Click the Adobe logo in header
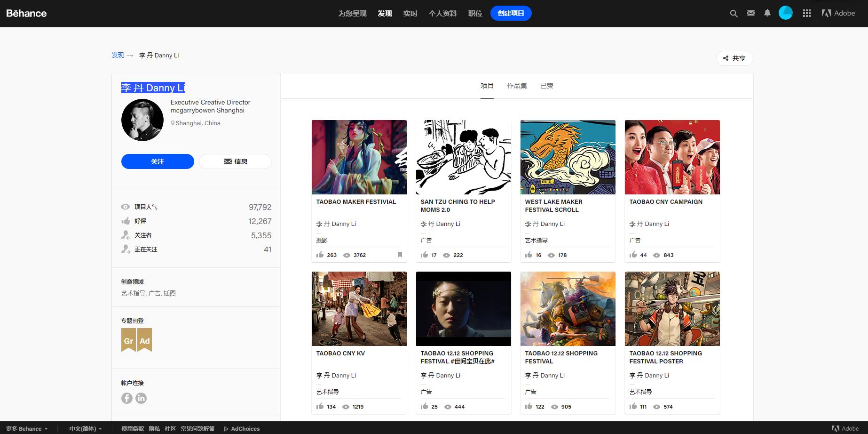 (838, 13)
